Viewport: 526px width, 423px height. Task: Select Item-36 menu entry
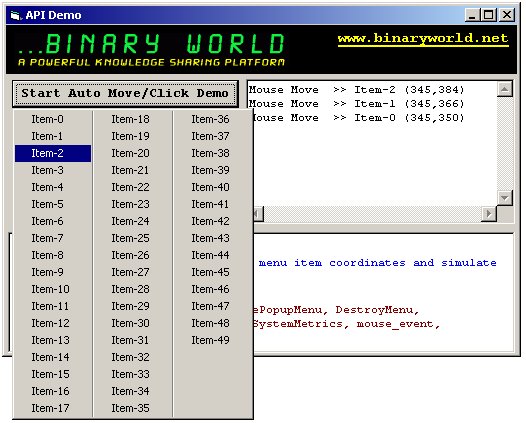tap(213, 119)
